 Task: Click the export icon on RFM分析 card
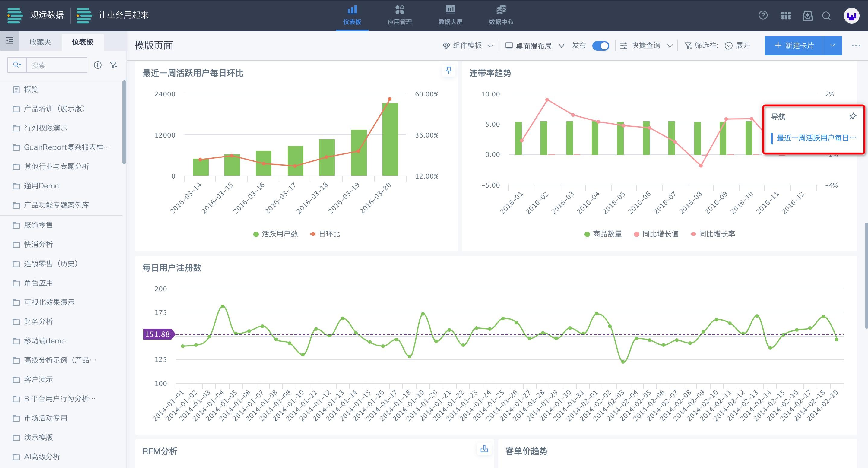click(484, 448)
